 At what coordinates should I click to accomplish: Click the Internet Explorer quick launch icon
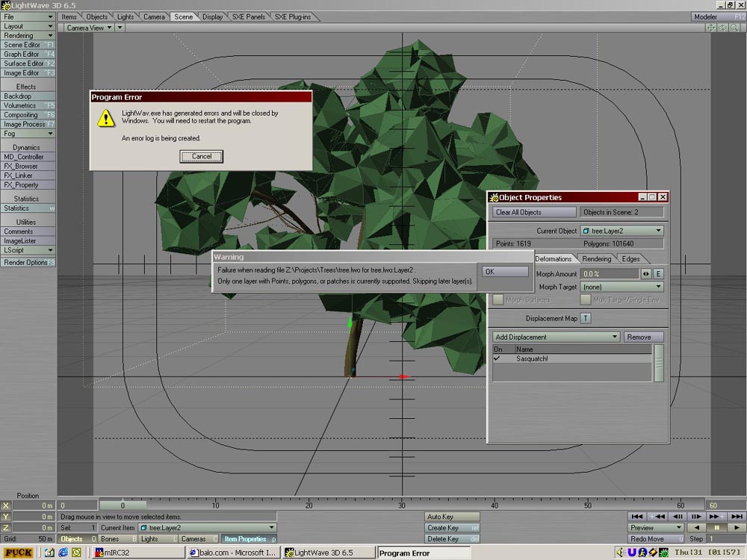pos(63,553)
